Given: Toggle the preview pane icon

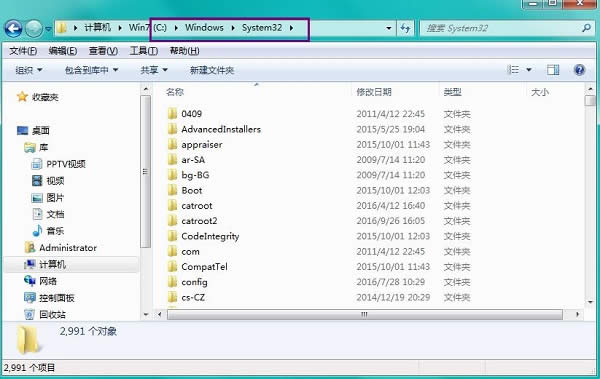Looking at the screenshot, I should pyautogui.click(x=553, y=70).
